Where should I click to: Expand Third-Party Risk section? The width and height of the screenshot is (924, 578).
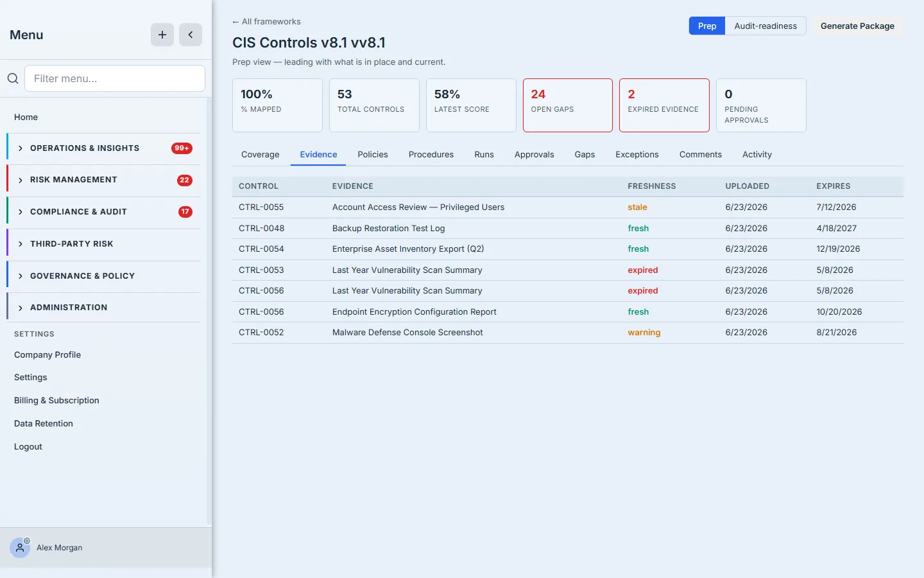coord(103,244)
